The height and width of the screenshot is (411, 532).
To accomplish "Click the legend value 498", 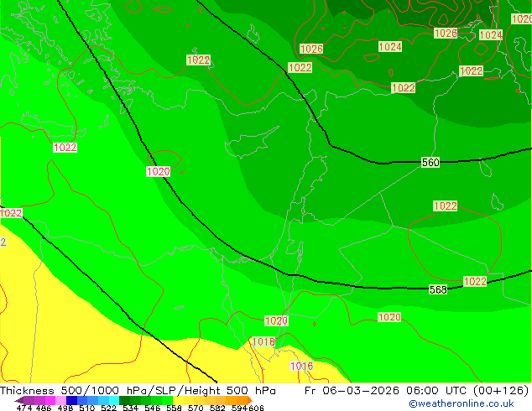I will tap(65, 408).
